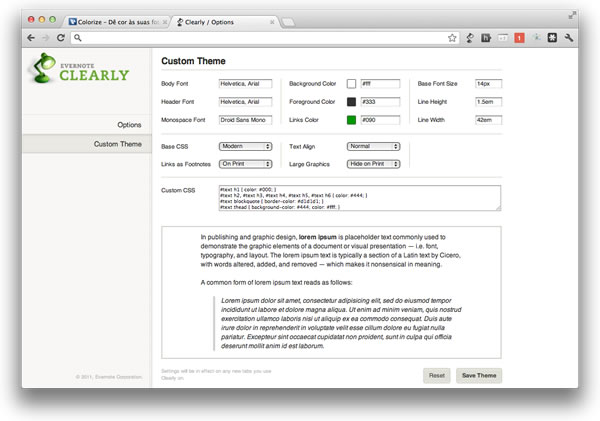600x421 pixels.
Task: Click Foreground Color hex field #333
Action: point(380,102)
